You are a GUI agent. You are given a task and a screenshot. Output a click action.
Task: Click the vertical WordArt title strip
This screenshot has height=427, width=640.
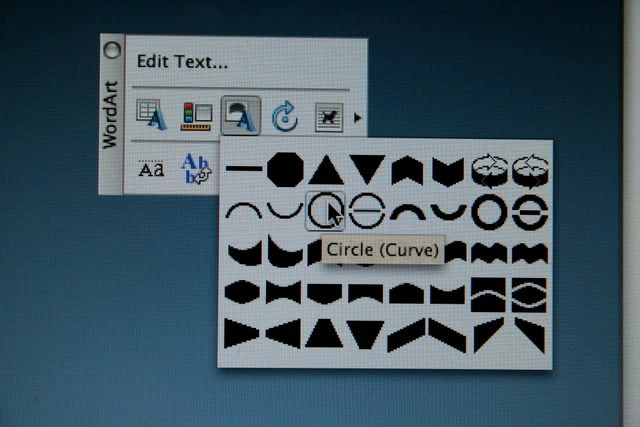(111, 115)
